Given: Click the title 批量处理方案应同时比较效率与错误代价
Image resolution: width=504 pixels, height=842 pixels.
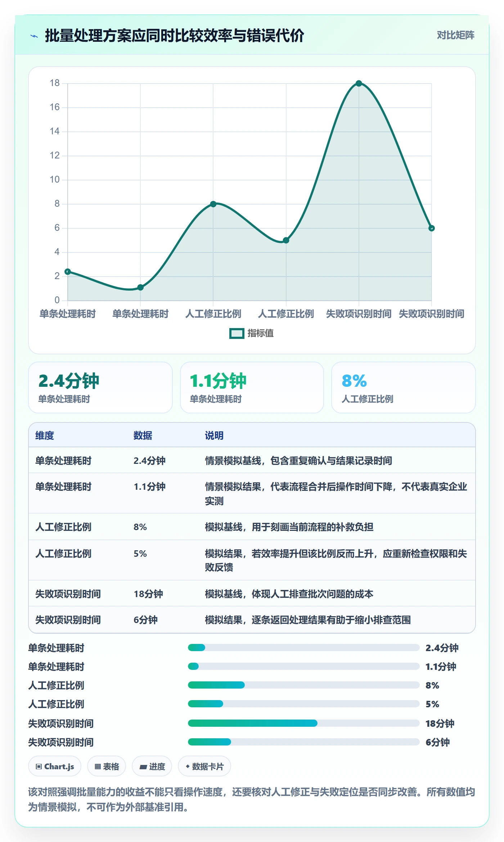Looking at the screenshot, I should 175,36.
